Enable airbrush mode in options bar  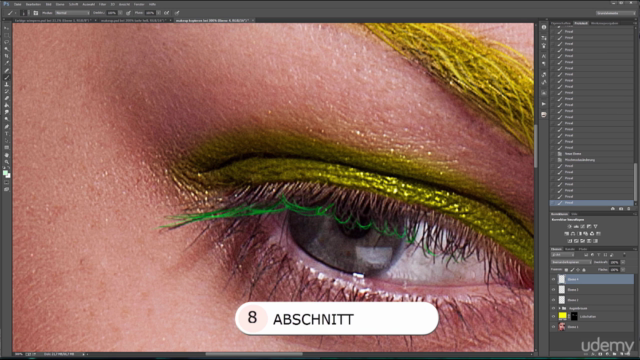167,13
